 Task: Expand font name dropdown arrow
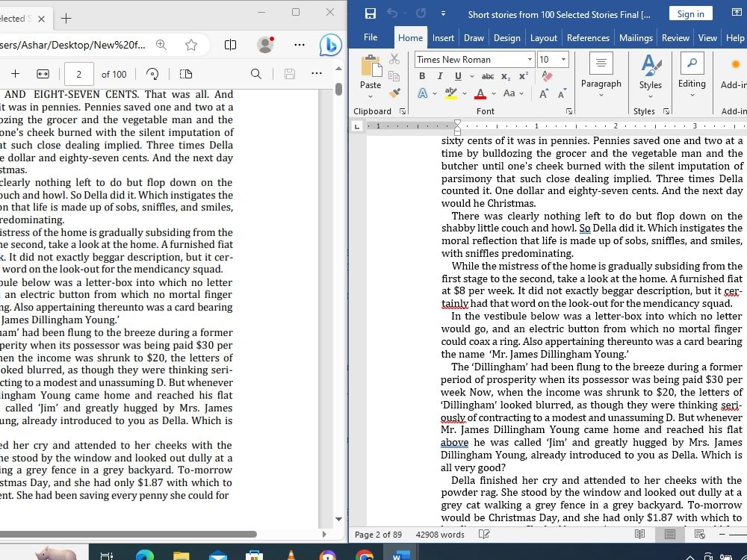pyautogui.click(x=530, y=60)
